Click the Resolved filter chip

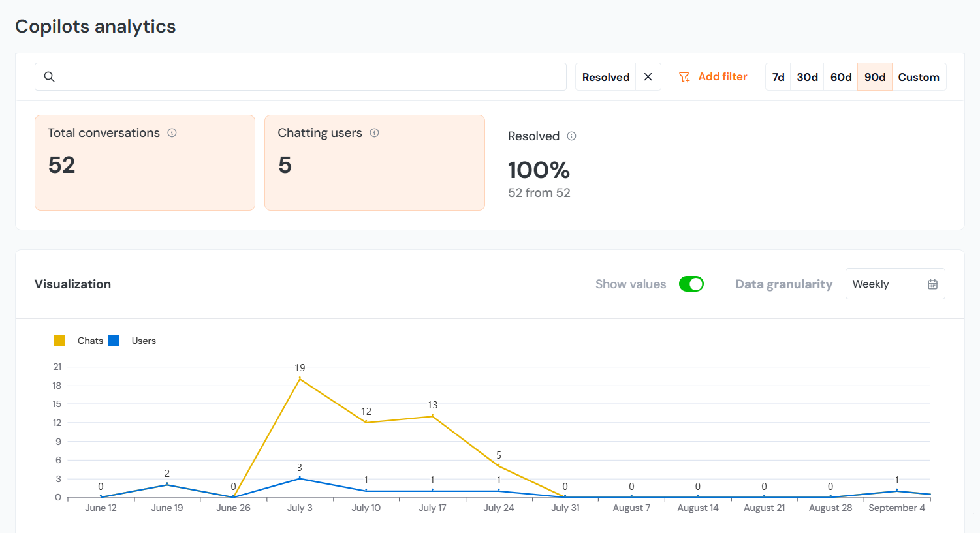(605, 77)
